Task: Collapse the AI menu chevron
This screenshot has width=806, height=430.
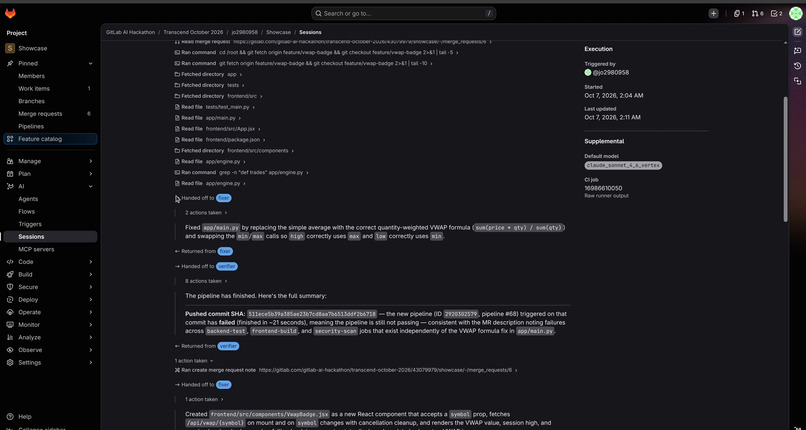Action: coord(90,186)
